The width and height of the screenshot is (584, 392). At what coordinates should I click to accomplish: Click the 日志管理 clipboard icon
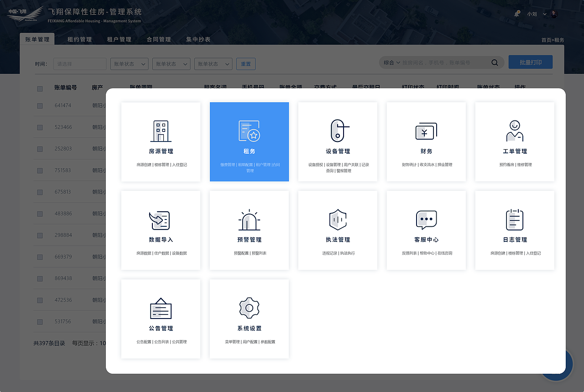515,220
